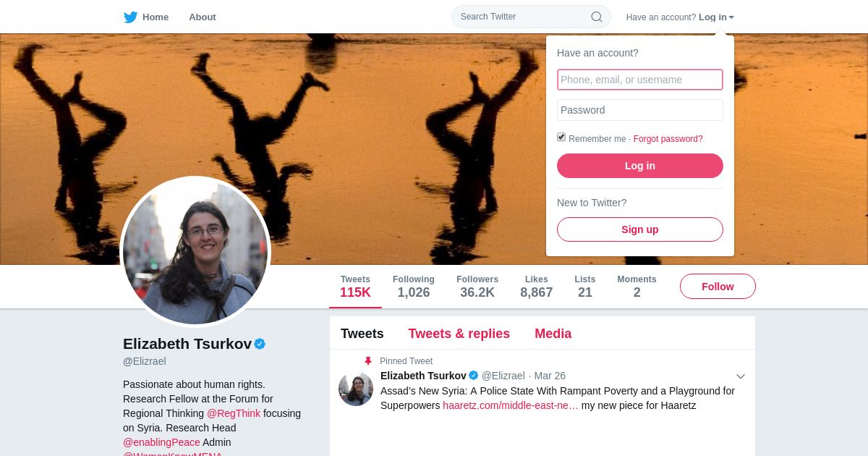The height and width of the screenshot is (456, 868).
Task: Click the search magnifier icon
Action: [597, 17]
